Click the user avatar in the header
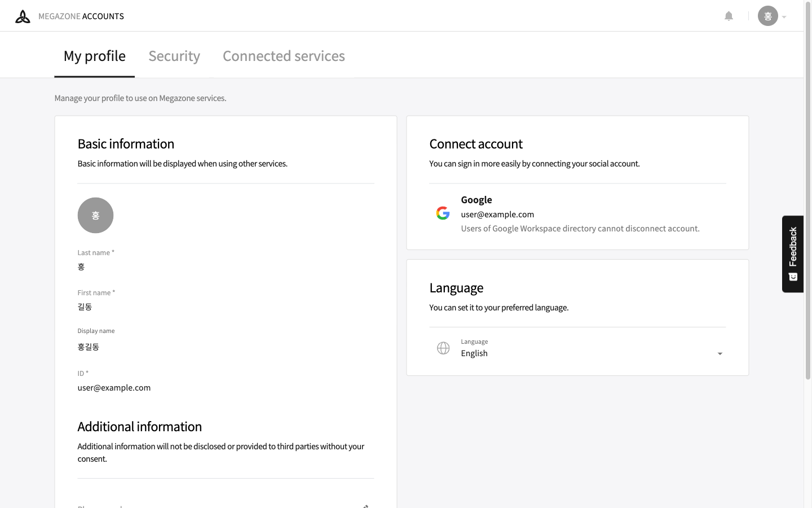 tap(767, 16)
